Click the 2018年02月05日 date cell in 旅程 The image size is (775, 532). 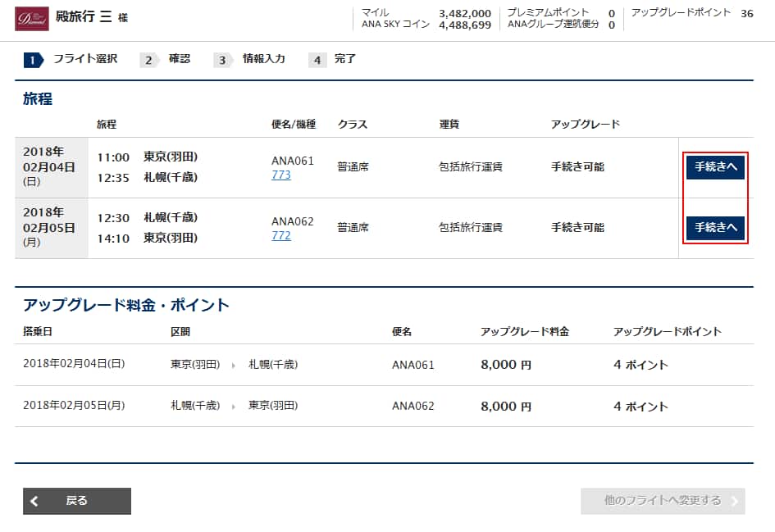point(49,228)
